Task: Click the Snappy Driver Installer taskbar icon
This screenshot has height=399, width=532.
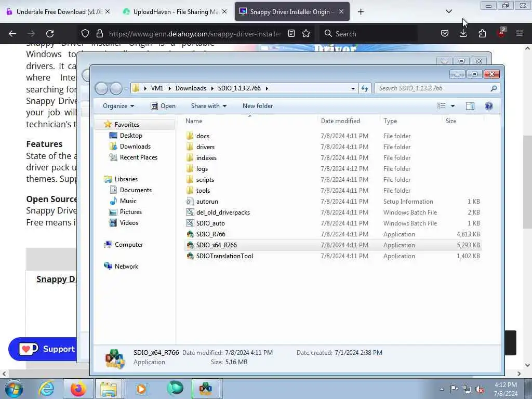Action: [206, 389]
